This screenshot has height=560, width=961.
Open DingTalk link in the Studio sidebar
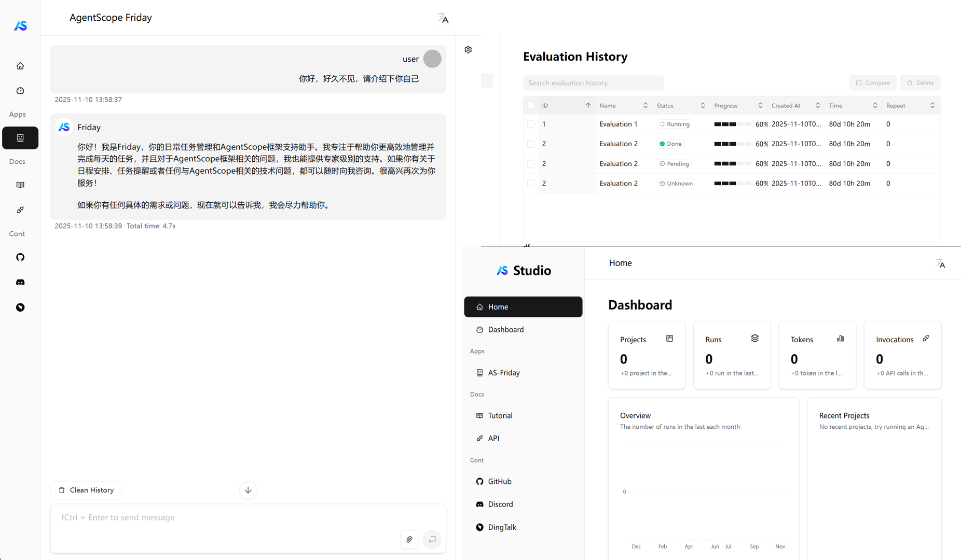coord(523,527)
